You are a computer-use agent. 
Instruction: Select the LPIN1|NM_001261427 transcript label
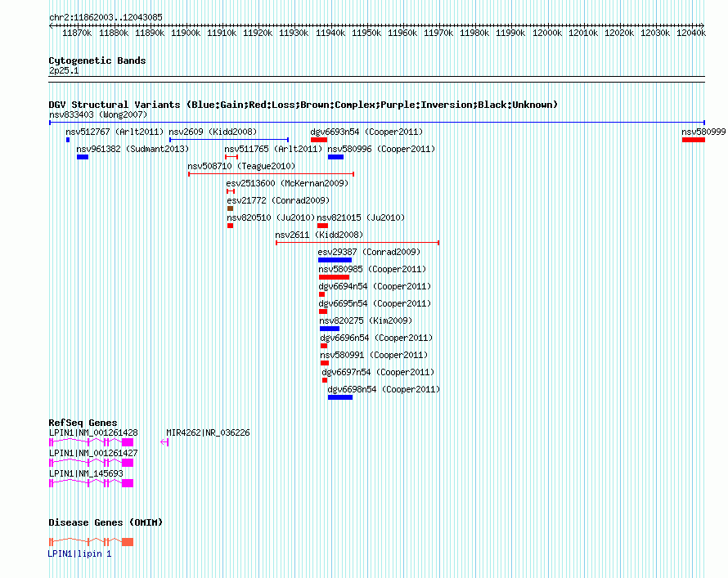[x=93, y=453]
